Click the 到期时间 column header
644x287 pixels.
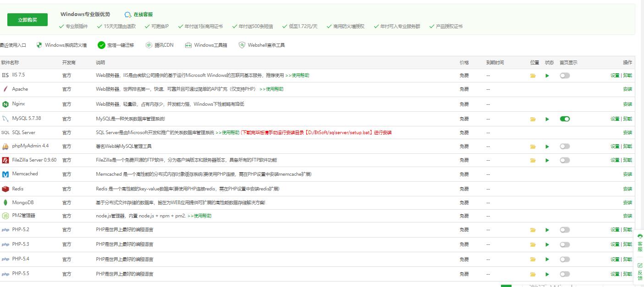[495, 62]
